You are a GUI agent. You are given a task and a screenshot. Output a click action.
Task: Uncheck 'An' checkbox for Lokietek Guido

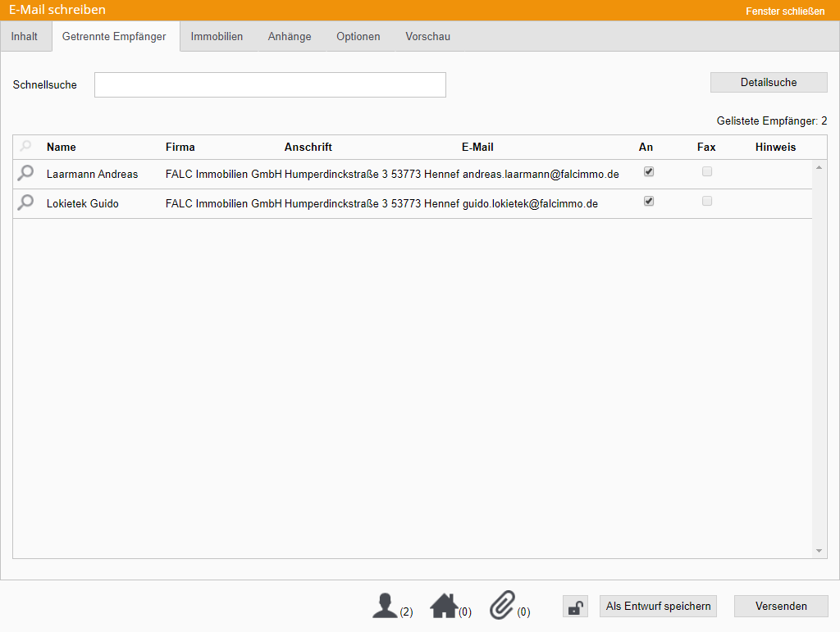click(x=649, y=201)
